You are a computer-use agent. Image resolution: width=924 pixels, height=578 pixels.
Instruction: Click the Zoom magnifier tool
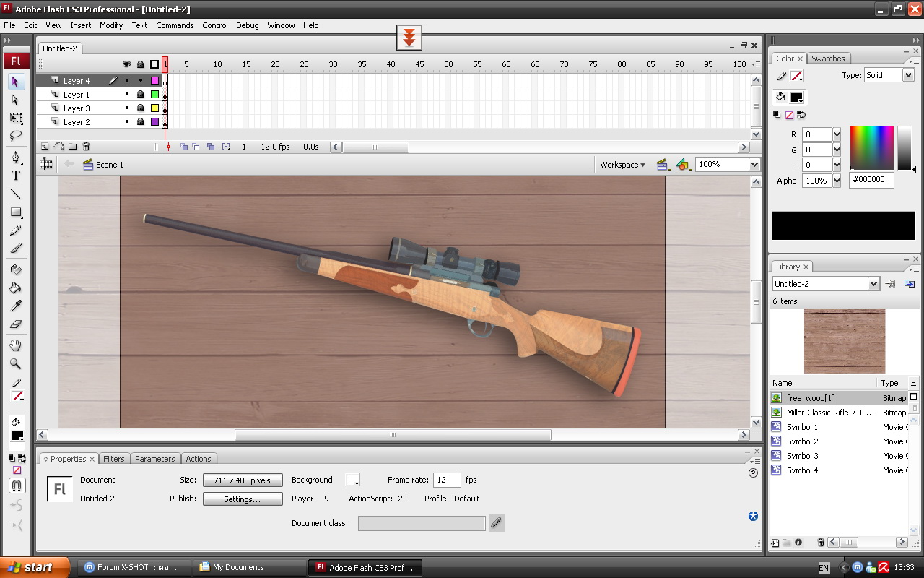16,364
